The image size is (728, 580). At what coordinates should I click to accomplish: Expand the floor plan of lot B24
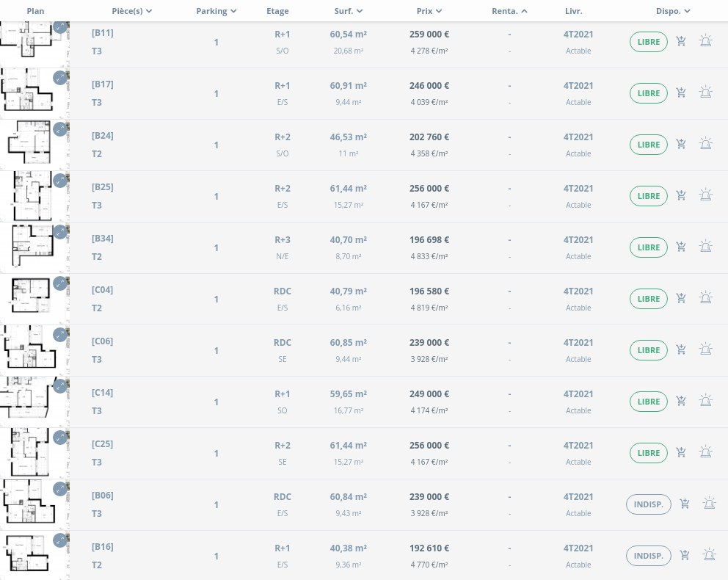tap(60, 129)
